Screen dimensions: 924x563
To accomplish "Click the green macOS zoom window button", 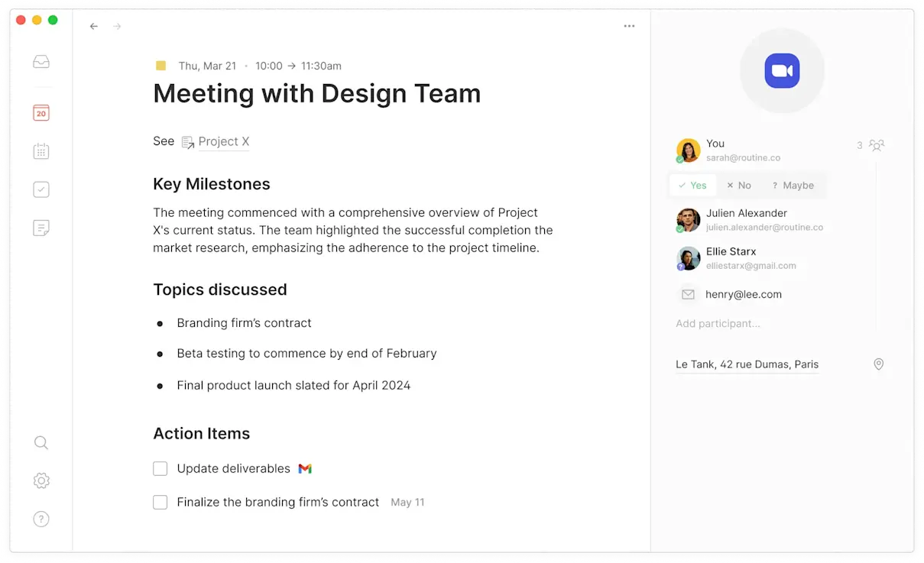I will (53, 20).
